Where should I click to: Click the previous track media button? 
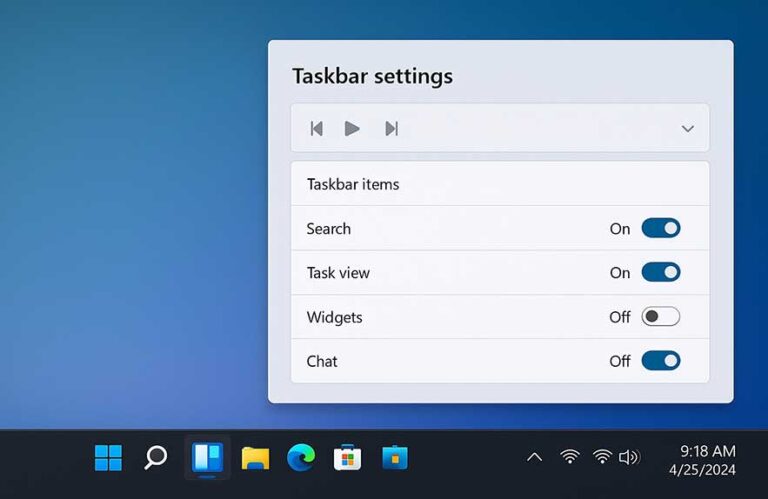pos(316,129)
